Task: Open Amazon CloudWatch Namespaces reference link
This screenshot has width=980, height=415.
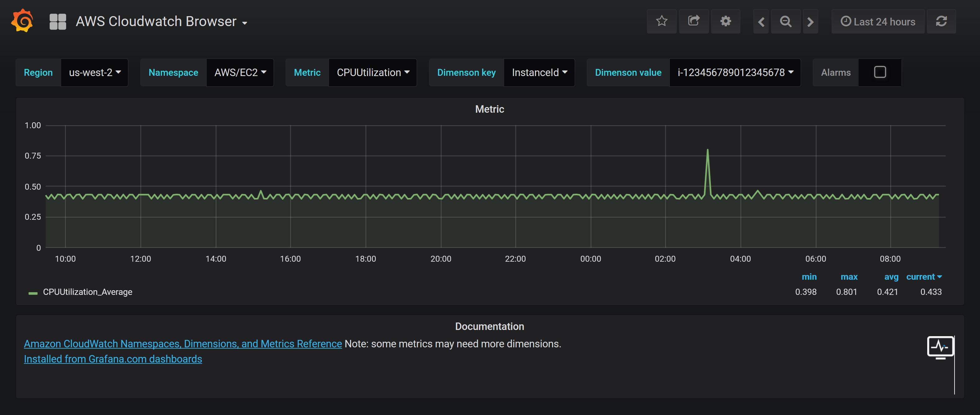Action: point(183,344)
